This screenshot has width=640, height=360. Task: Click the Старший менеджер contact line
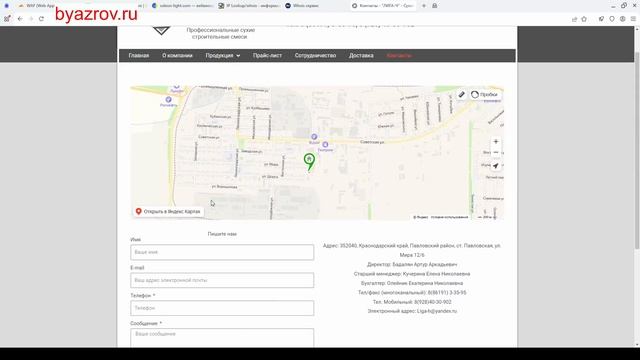coord(412,274)
